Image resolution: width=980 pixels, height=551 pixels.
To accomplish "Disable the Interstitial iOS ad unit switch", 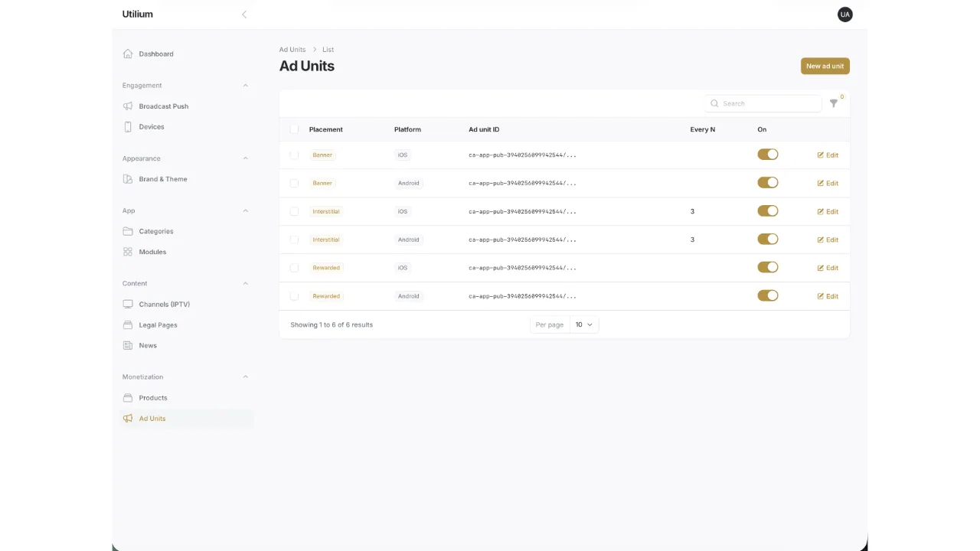I will pyautogui.click(x=768, y=211).
